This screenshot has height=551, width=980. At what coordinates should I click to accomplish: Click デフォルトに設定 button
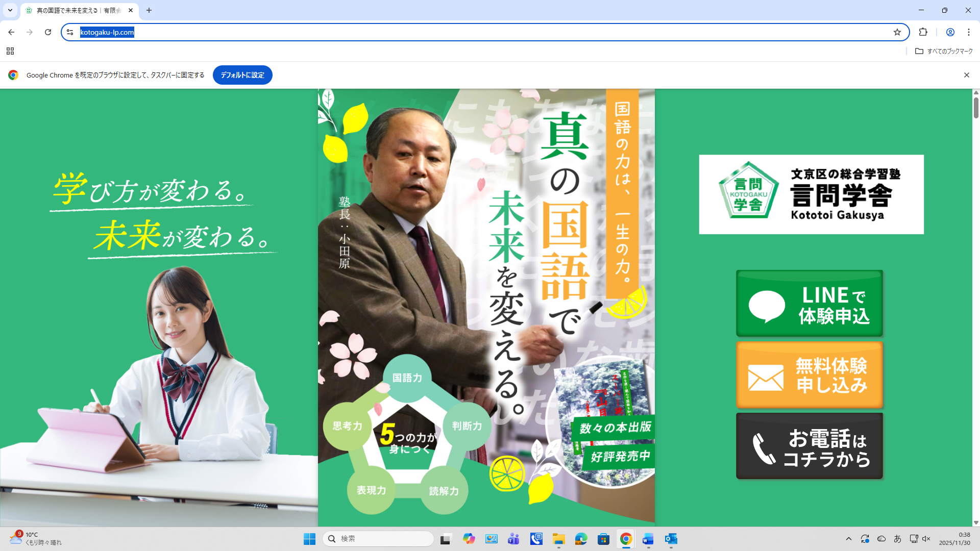click(x=242, y=75)
